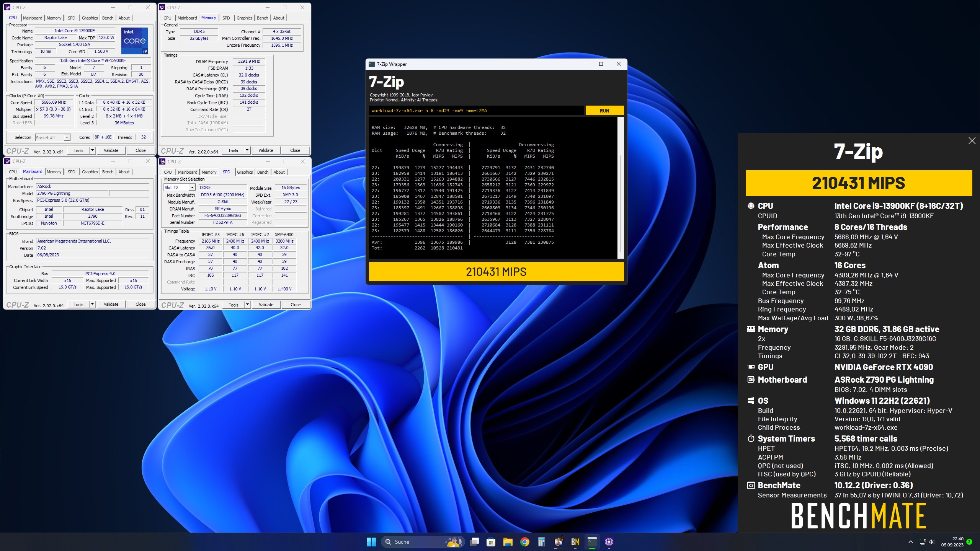Viewport: 980px width, 551px height.
Task: Expand Tools arrow in the SPD tab window
Action: click(x=247, y=305)
